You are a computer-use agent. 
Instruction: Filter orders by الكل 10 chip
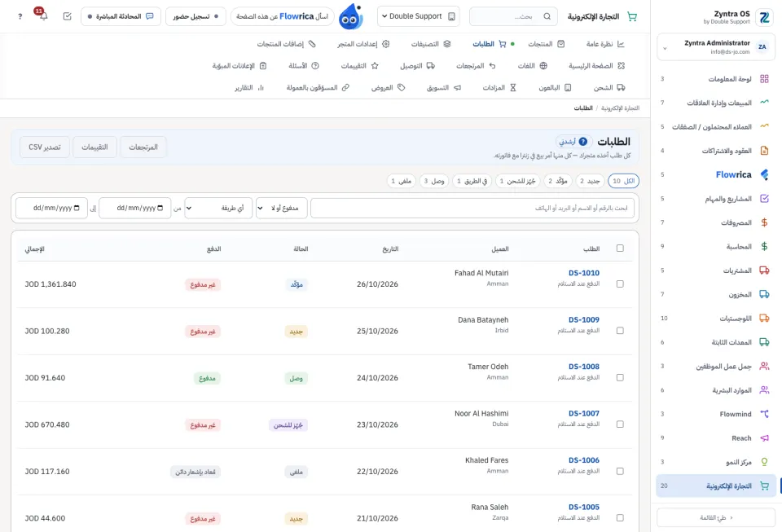coord(623,181)
